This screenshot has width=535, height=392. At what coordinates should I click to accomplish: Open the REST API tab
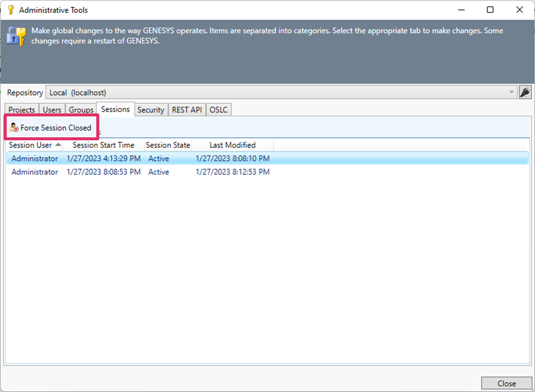click(x=187, y=110)
